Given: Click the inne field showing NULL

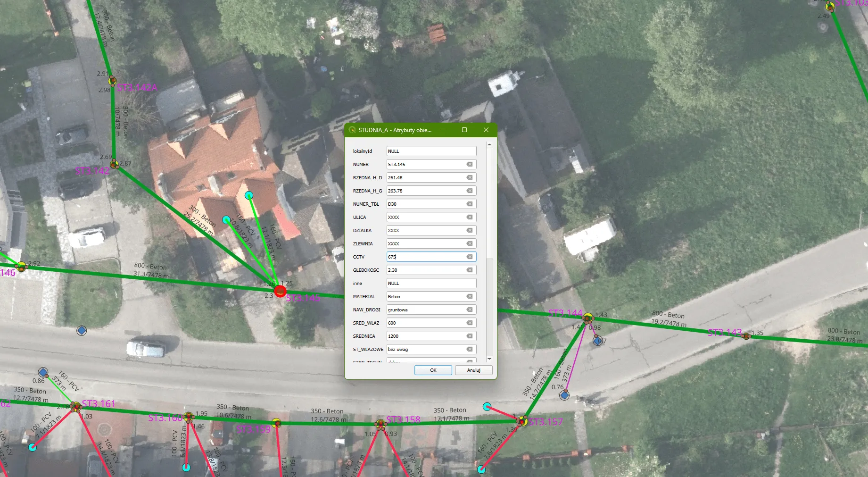Looking at the screenshot, I should click(431, 283).
